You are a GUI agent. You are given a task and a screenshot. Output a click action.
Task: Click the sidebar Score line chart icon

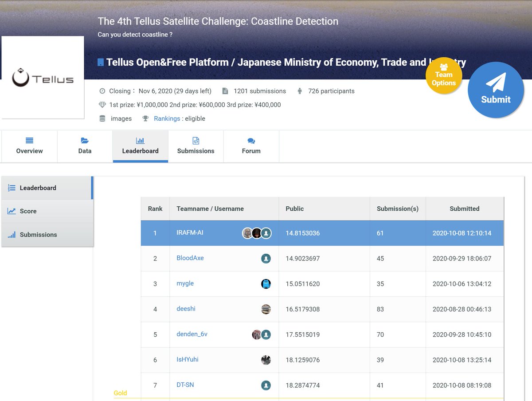coord(12,211)
